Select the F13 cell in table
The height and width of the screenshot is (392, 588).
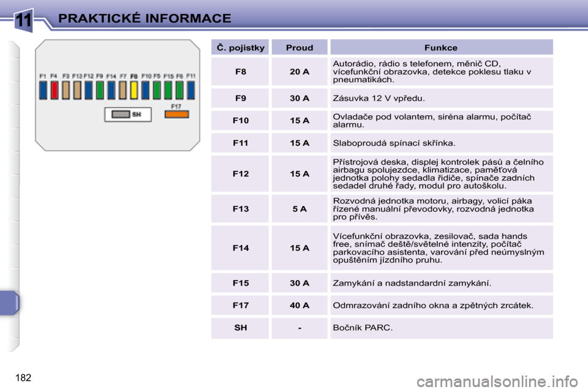point(240,209)
